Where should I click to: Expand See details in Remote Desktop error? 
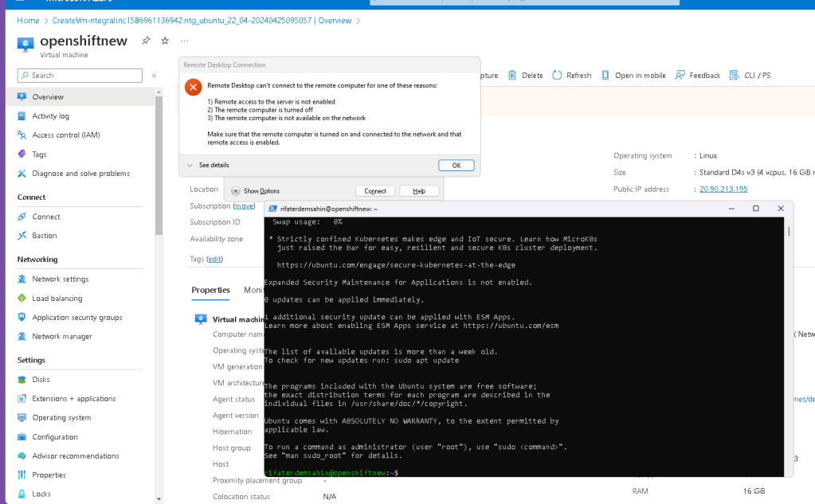tap(208, 166)
